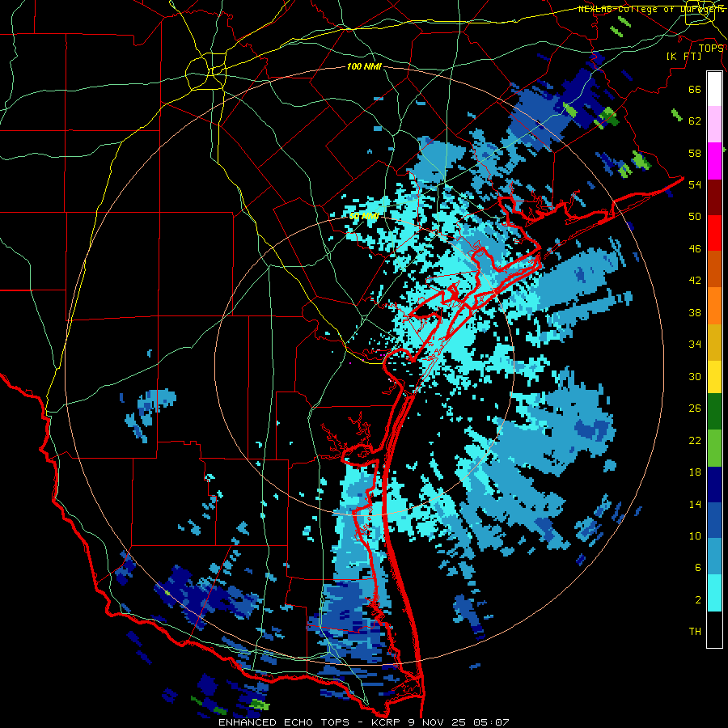Click the black TH legend swatch
Image resolution: width=728 pixels, height=728 pixels.
[714, 629]
